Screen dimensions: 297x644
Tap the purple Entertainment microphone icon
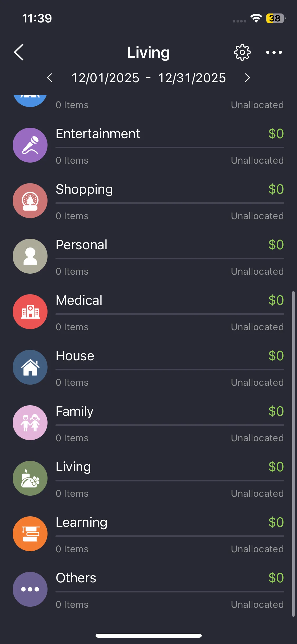click(x=30, y=145)
